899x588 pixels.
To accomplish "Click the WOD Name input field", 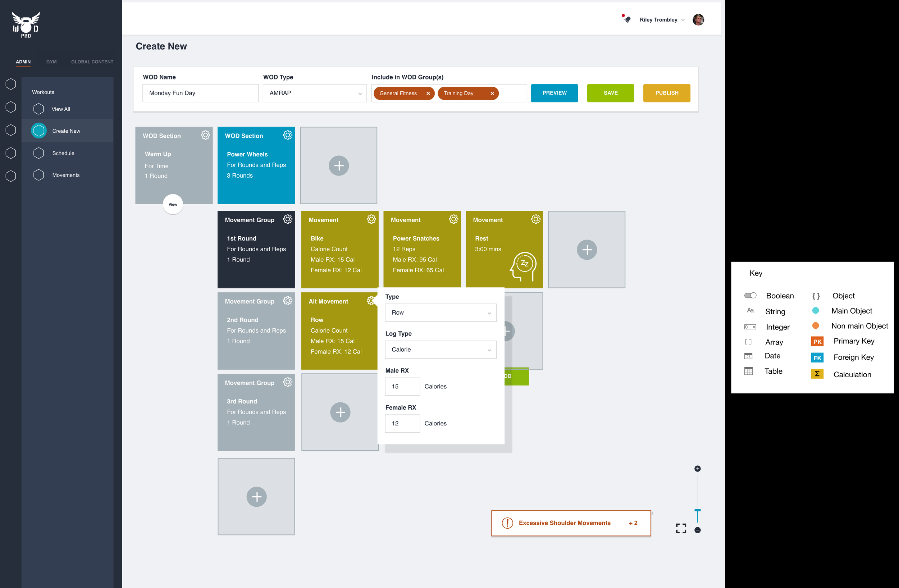I will [x=200, y=93].
